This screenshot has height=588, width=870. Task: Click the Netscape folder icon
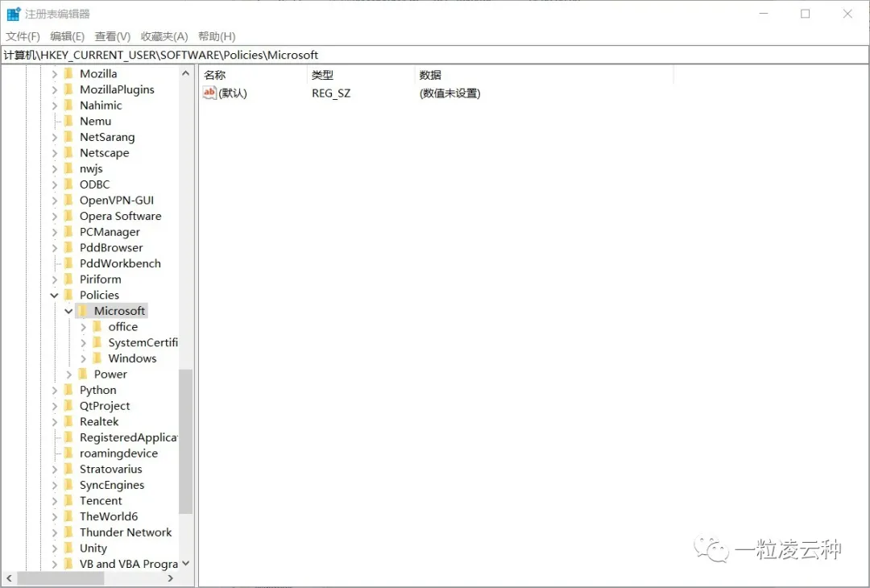pyautogui.click(x=68, y=152)
